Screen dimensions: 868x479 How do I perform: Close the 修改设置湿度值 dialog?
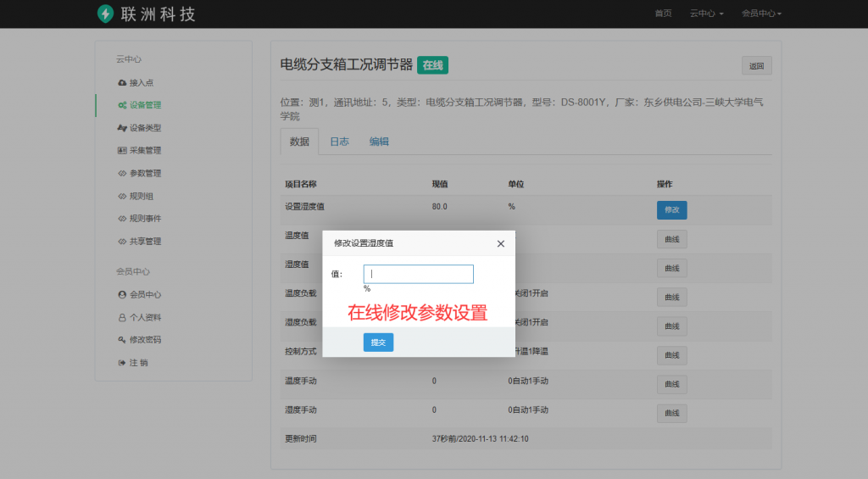(x=500, y=243)
